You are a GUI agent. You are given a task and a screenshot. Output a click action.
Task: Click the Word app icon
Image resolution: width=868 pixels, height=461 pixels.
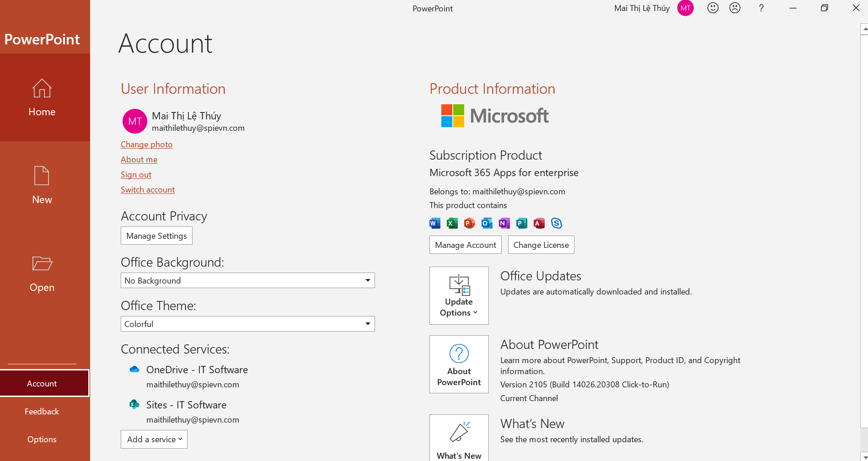click(435, 223)
